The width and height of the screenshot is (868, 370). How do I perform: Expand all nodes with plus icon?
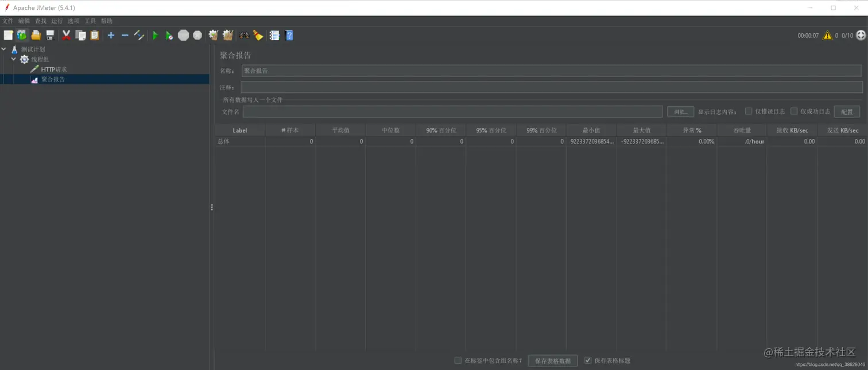(x=111, y=36)
